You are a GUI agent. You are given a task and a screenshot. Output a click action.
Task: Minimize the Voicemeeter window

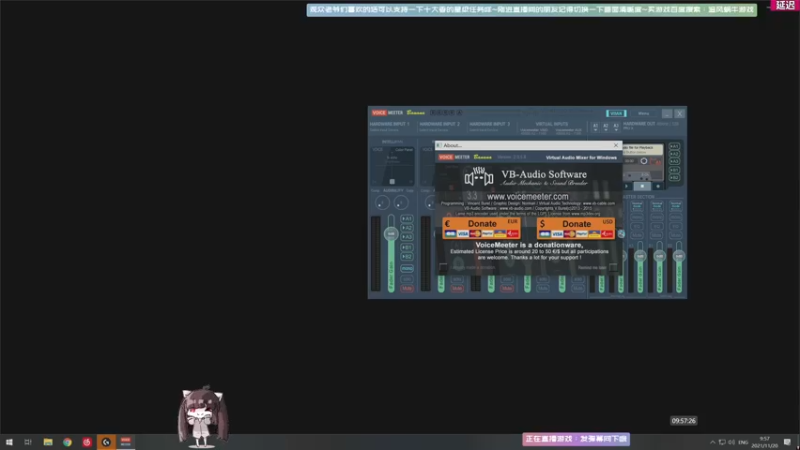pyautogui.click(x=667, y=113)
